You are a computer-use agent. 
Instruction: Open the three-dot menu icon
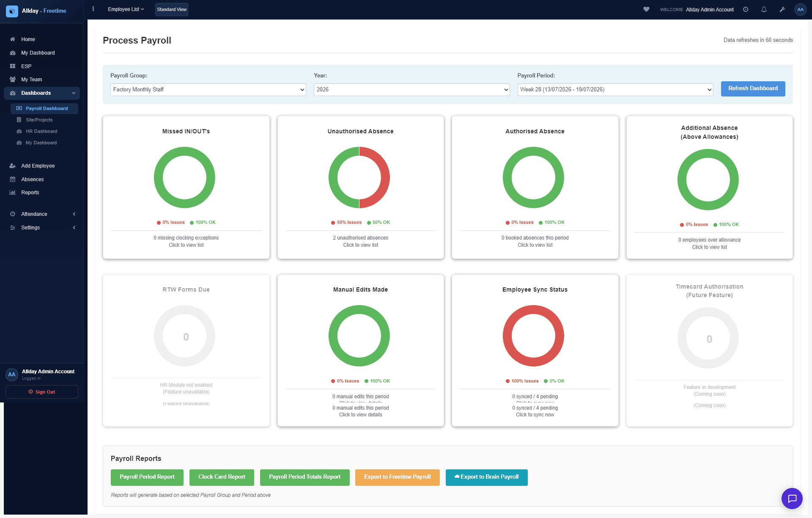pos(93,9)
